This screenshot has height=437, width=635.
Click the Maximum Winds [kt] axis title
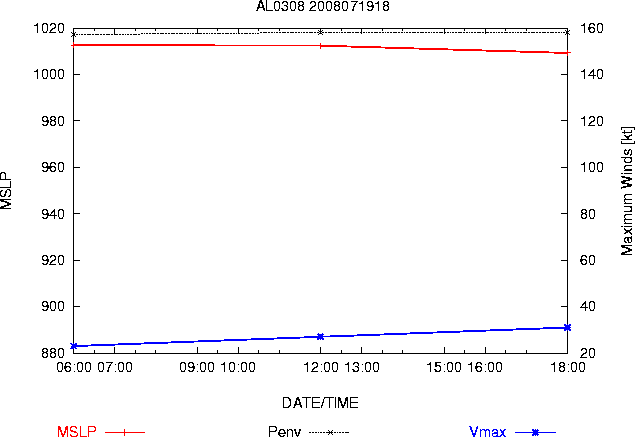[x=626, y=191]
